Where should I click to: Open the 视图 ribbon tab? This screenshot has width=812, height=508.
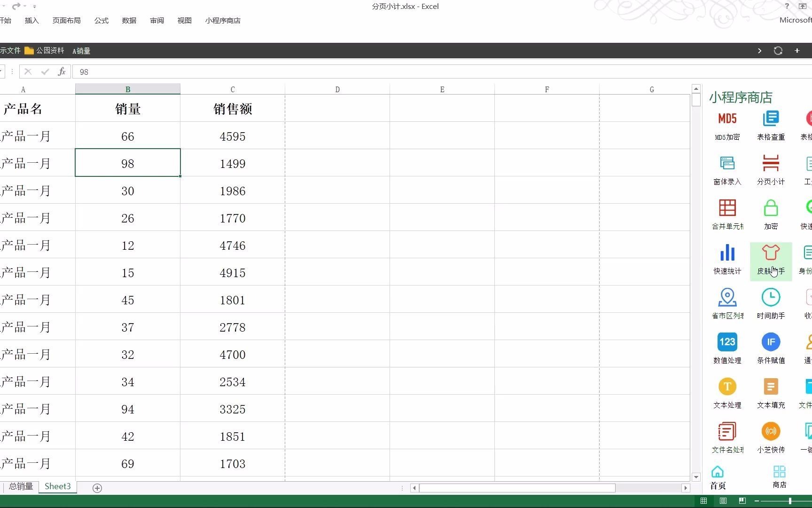185,21
